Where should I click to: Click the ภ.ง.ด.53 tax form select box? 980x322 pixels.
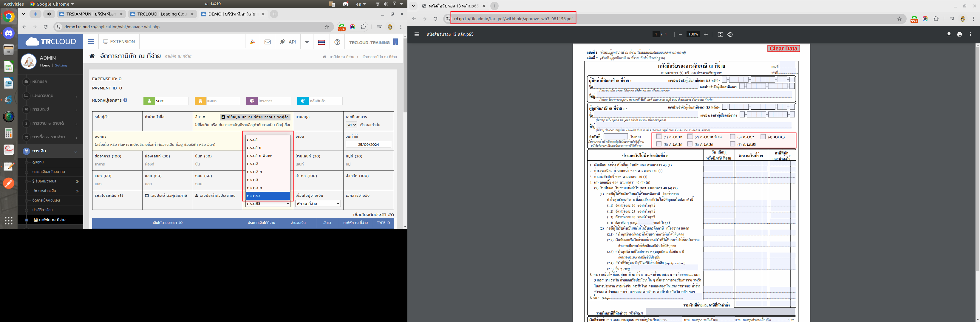pyautogui.click(x=268, y=203)
